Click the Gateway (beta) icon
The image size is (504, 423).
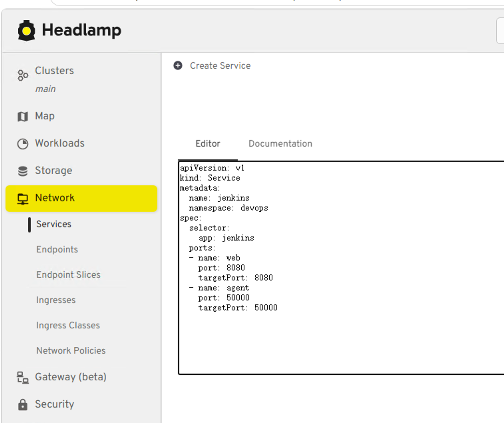tap(23, 377)
